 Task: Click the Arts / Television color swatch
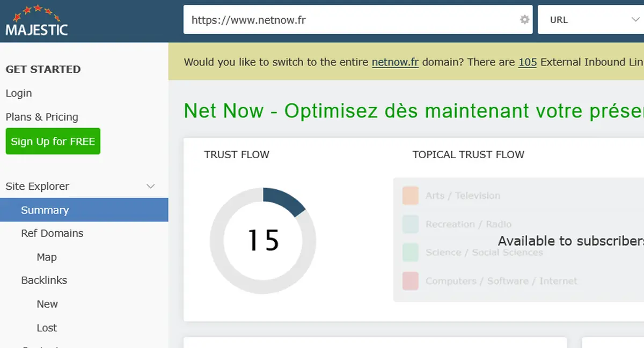[411, 196]
